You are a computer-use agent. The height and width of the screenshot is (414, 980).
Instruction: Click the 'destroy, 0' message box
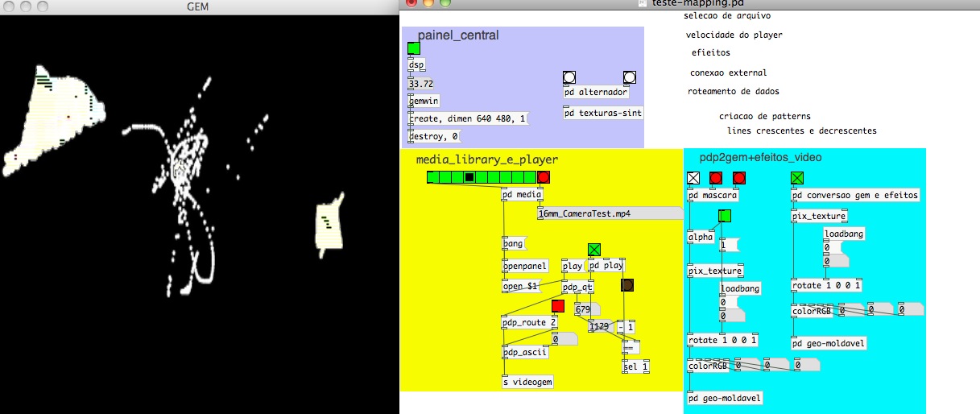click(434, 137)
